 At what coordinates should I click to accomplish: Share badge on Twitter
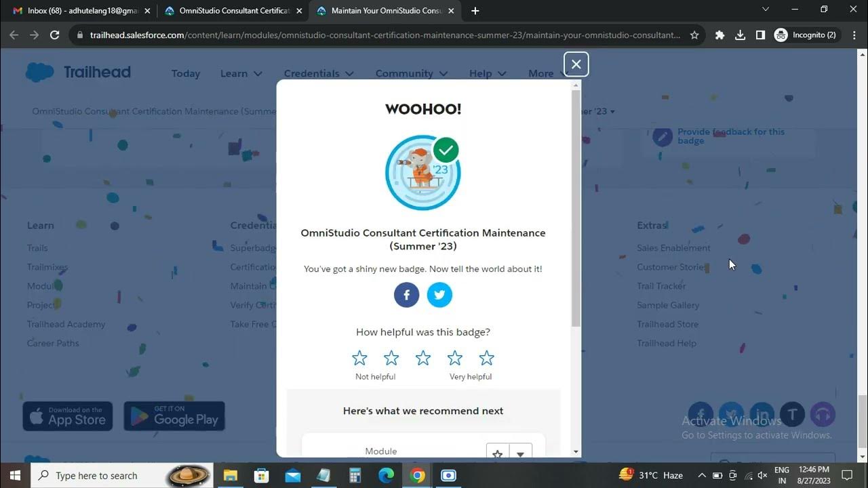coord(439,295)
